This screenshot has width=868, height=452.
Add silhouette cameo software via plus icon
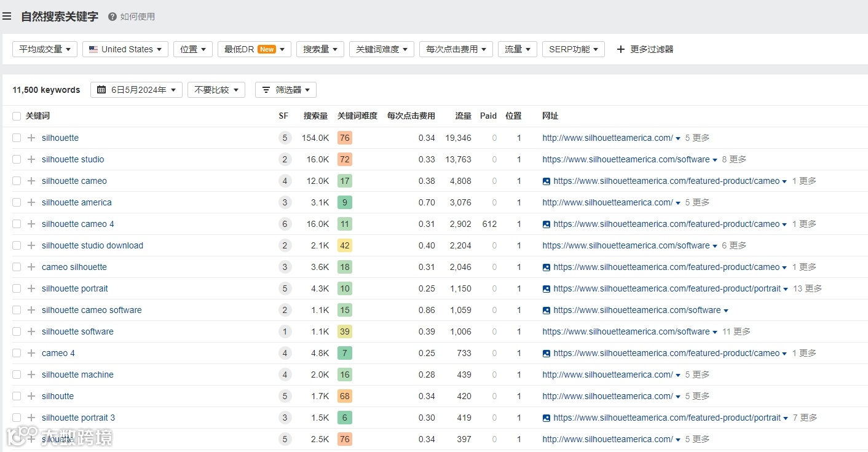[31, 310]
